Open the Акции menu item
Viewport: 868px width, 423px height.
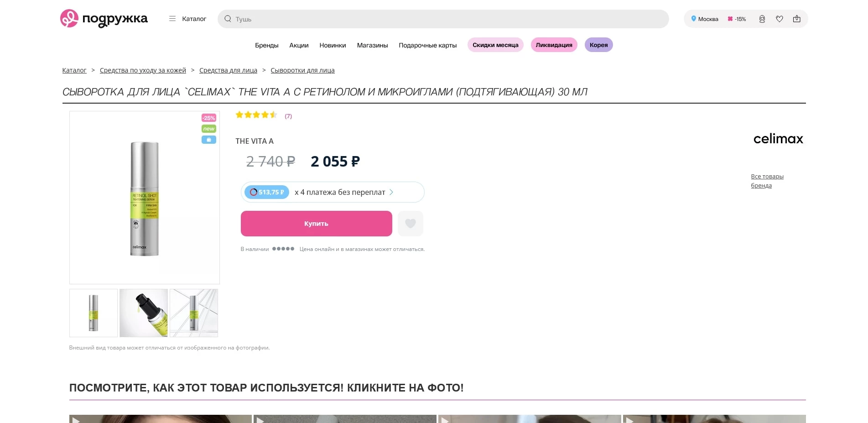click(x=299, y=45)
